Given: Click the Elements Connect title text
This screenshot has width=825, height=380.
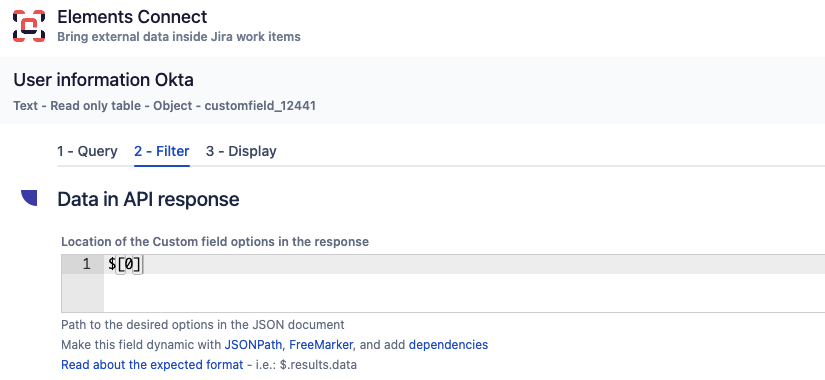Looking at the screenshot, I should 132,17.
